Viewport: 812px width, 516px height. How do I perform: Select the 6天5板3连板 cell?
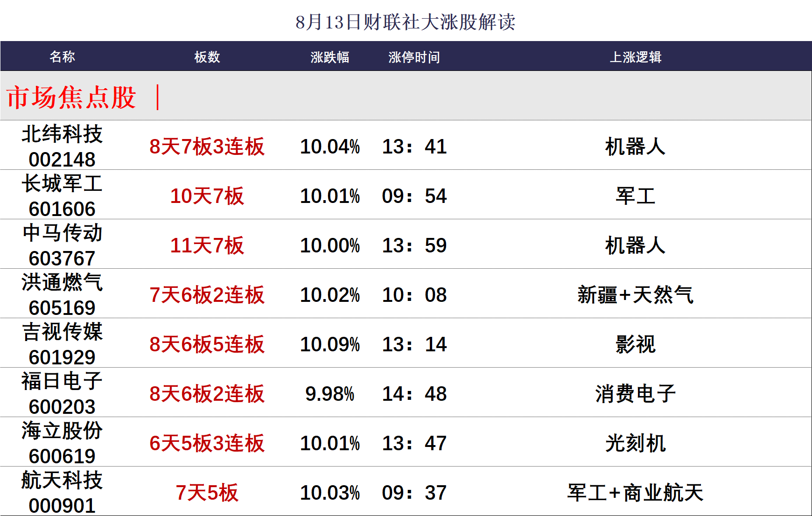click(207, 443)
